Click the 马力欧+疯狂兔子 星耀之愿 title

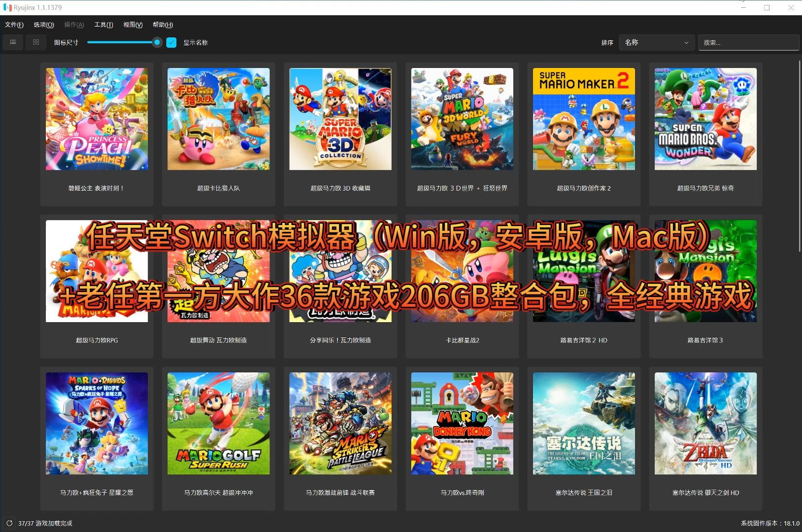pos(97,493)
